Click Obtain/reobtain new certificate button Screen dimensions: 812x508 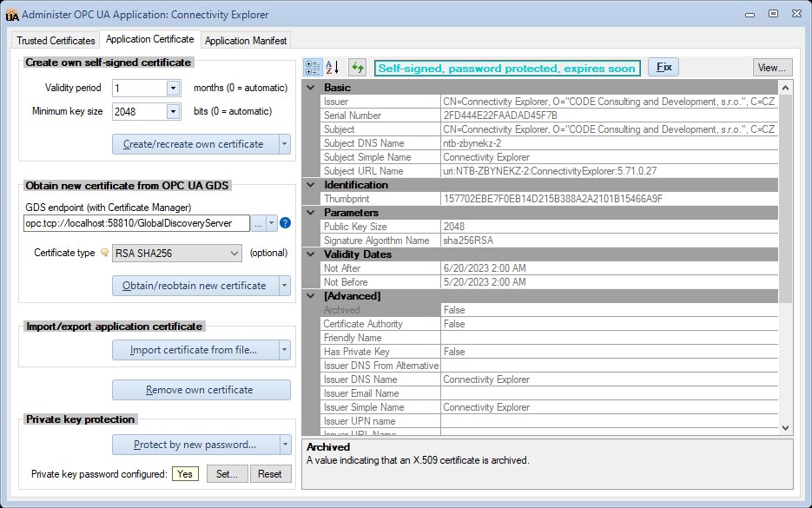(x=195, y=286)
